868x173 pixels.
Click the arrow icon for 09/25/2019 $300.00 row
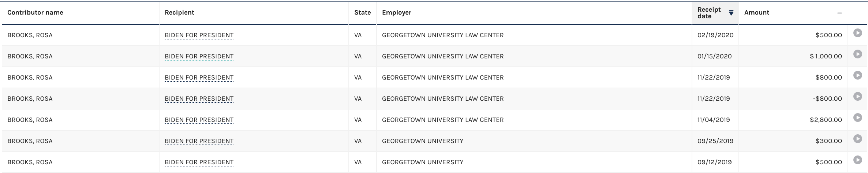click(x=857, y=139)
